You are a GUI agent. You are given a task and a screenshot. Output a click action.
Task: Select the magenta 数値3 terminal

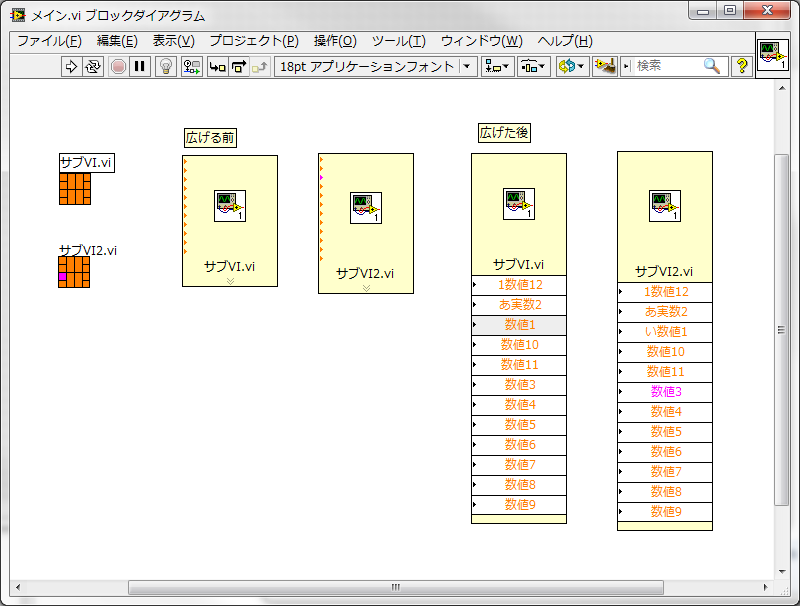(665, 392)
